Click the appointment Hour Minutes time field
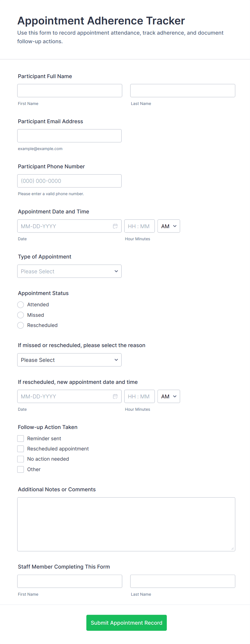 [139, 226]
